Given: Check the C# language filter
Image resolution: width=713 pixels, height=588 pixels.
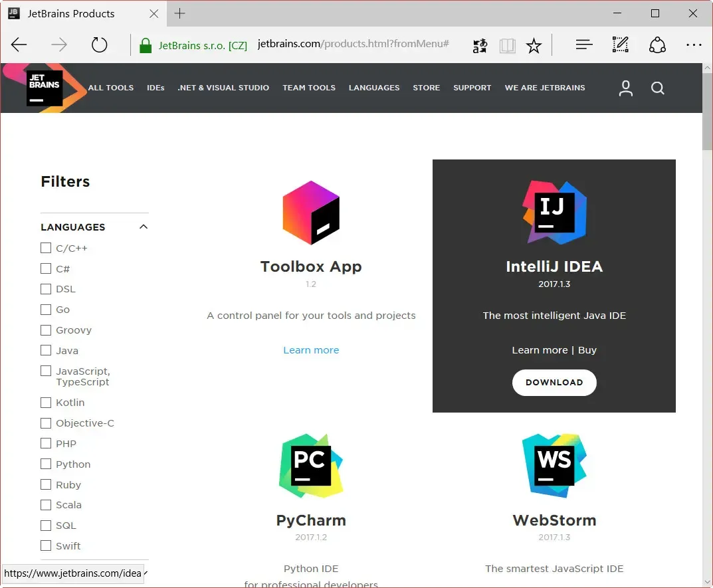Looking at the screenshot, I should tap(45, 268).
